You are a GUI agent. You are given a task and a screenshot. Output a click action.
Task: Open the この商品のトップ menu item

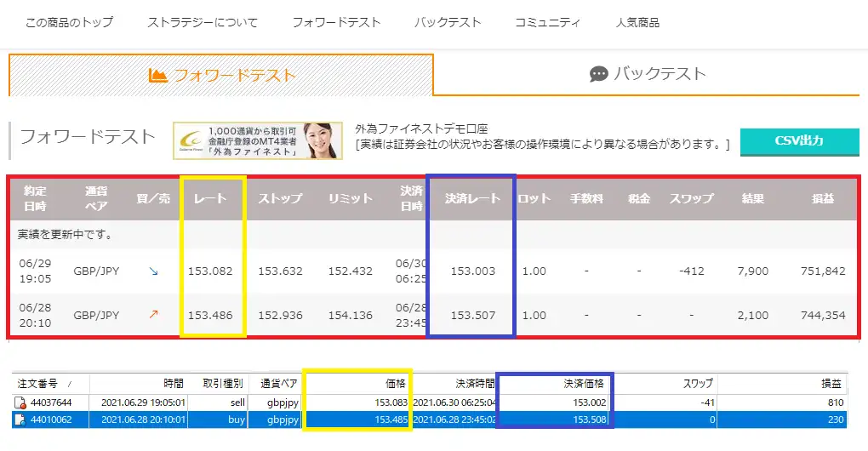69,22
